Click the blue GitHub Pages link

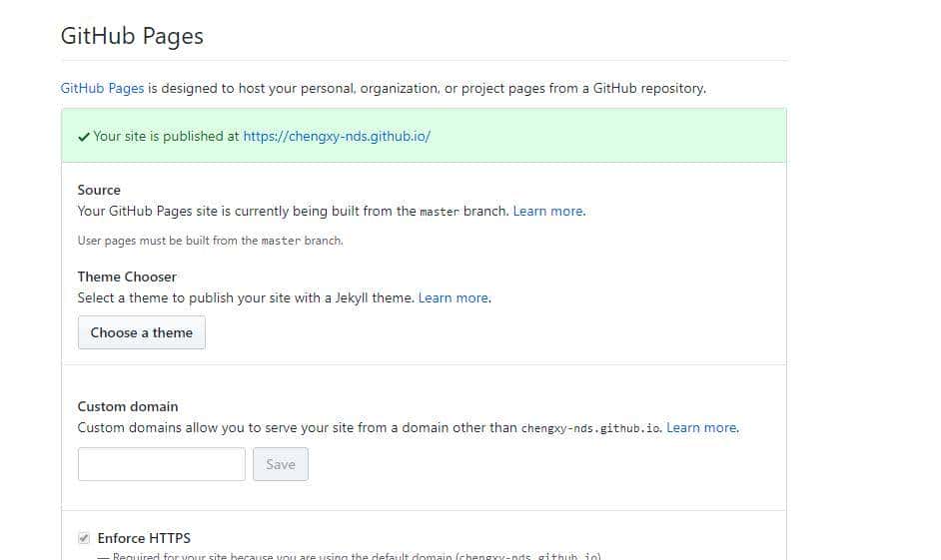coord(102,88)
